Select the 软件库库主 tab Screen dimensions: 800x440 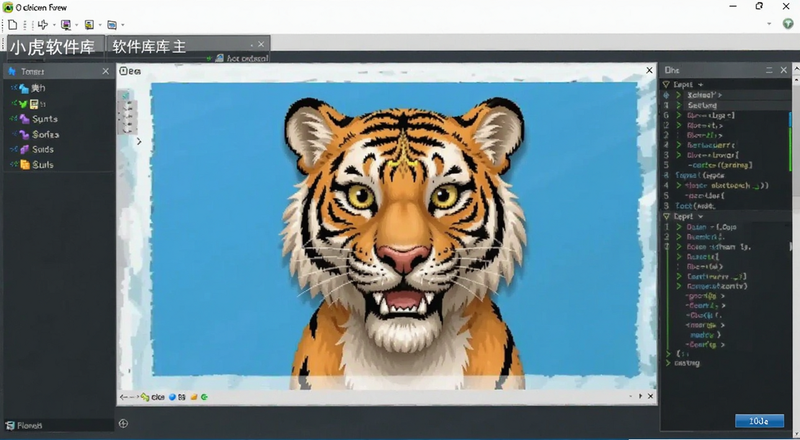149,47
